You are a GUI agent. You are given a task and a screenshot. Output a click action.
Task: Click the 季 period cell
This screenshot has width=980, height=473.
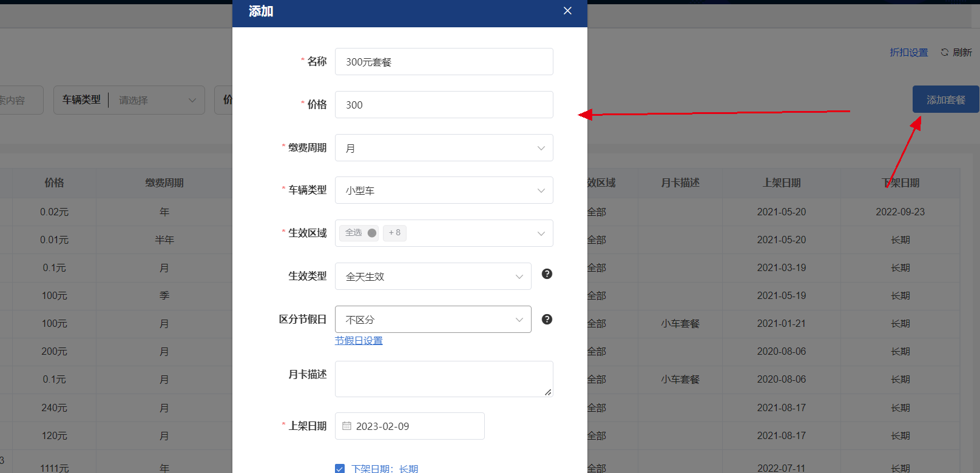click(164, 295)
